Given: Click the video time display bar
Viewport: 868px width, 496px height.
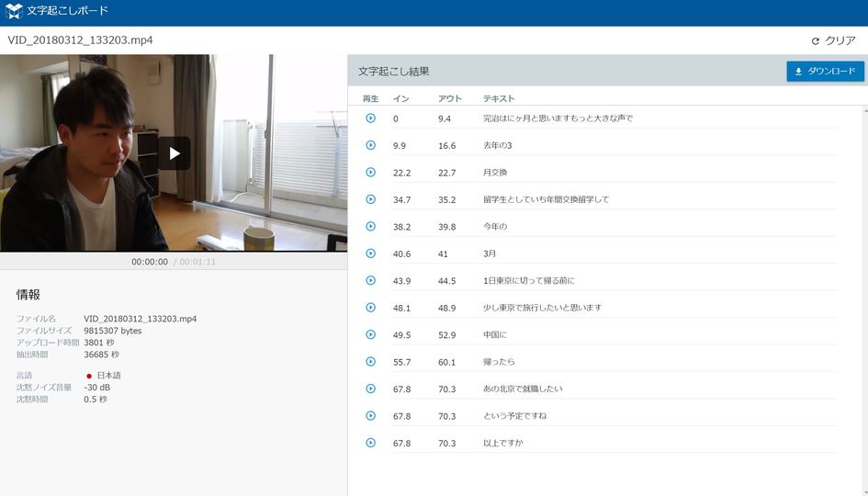Looking at the screenshot, I should (174, 261).
